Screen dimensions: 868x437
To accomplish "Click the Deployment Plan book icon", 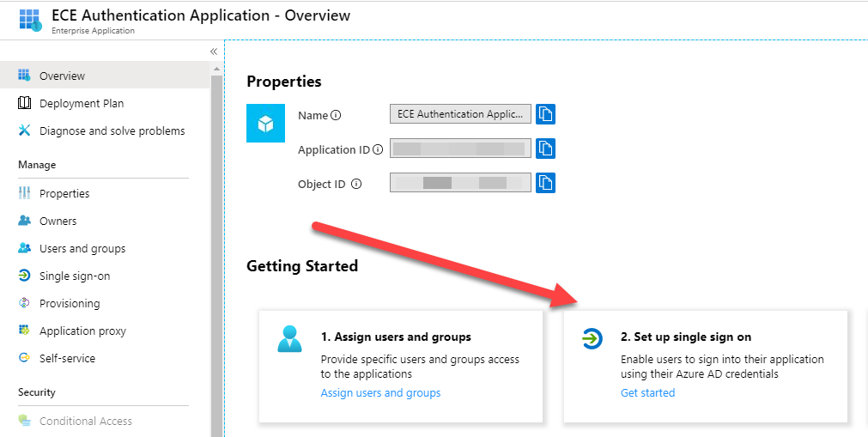I will click(x=24, y=103).
